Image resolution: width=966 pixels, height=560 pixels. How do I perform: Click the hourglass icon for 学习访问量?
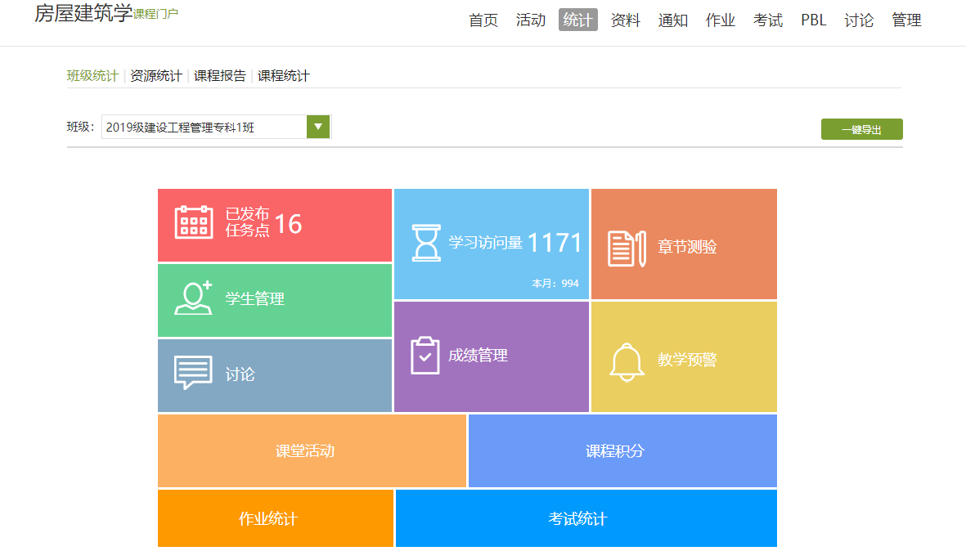[x=425, y=243]
